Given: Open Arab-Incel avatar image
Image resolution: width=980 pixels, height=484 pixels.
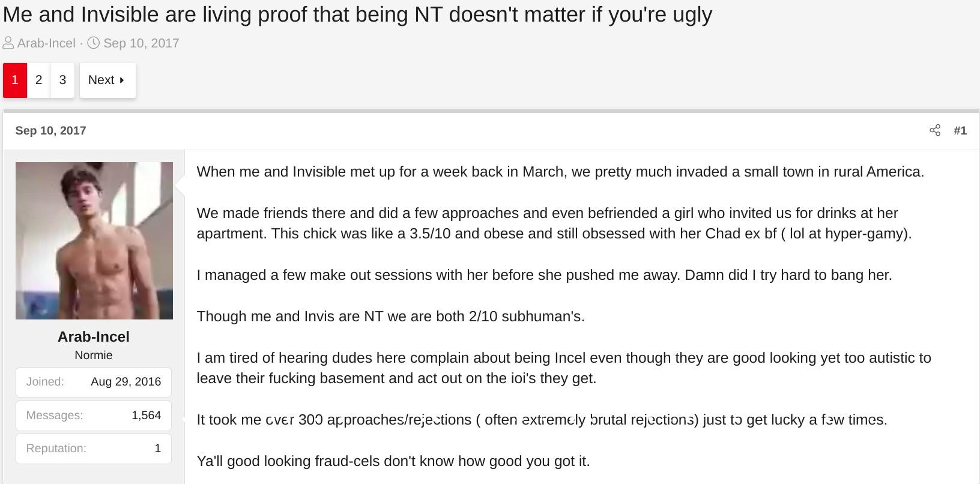Looking at the screenshot, I should [x=94, y=241].
